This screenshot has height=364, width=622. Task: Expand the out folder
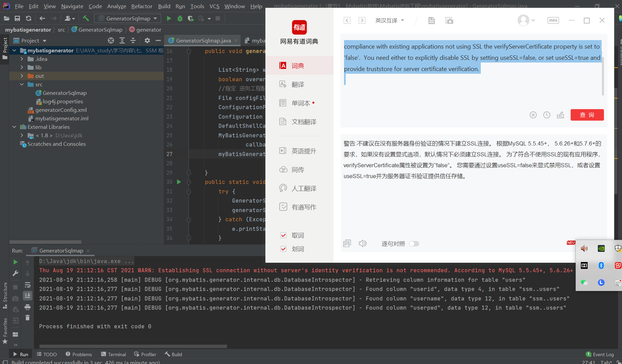coord(22,76)
